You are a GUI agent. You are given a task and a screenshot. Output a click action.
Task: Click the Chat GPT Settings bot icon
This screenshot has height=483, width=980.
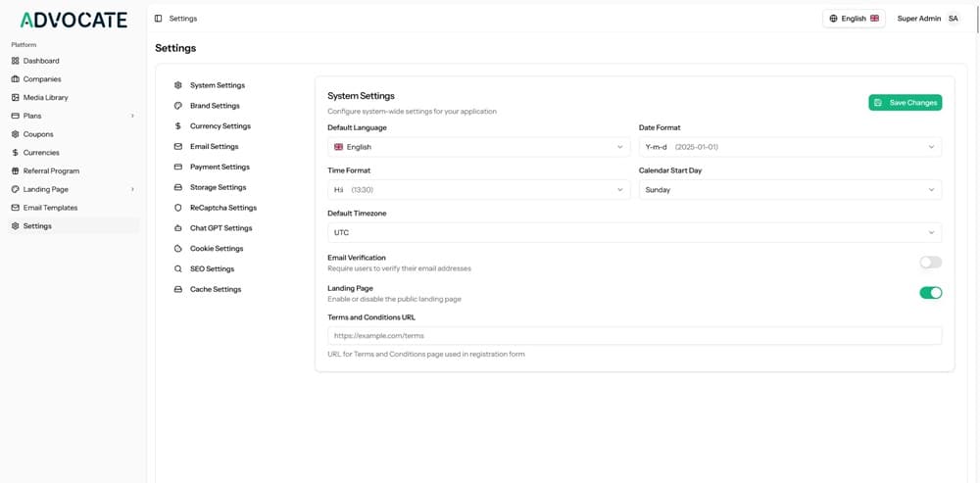(x=178, y=228)
